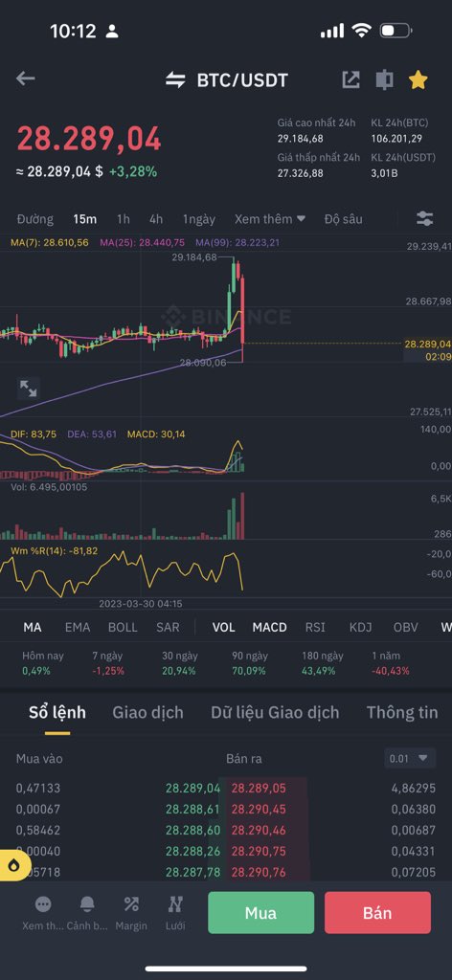
Task: Select bid price 28.287,78
Action: 192,872
